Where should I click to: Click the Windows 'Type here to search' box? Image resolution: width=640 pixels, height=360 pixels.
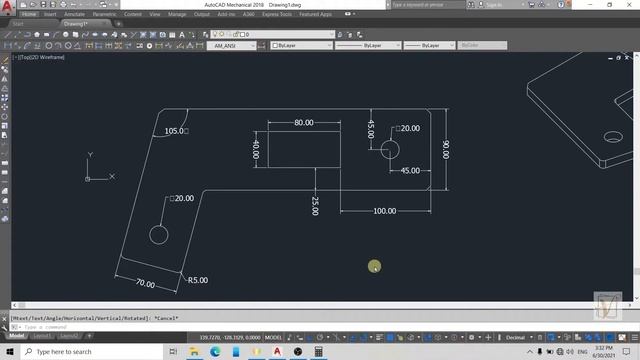coord(92,351)
